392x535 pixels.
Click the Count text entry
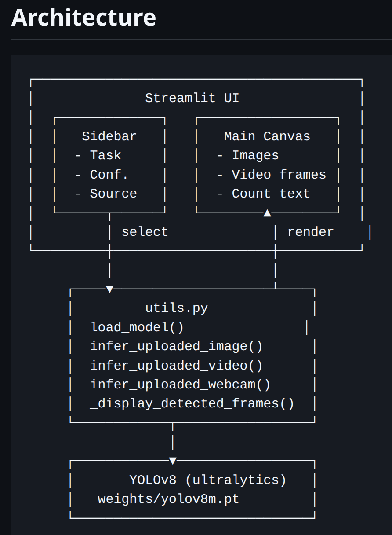pos(271,194)
